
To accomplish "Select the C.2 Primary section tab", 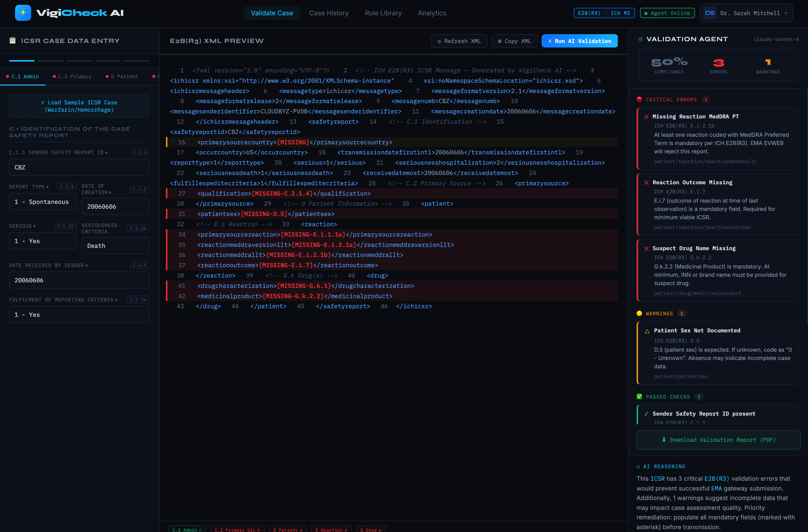I will tap(72, 77).
